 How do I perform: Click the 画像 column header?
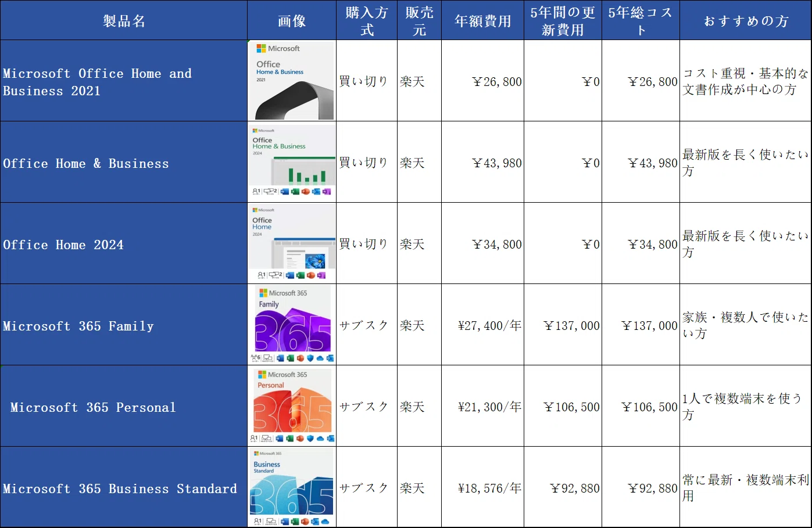click(292, 20)
